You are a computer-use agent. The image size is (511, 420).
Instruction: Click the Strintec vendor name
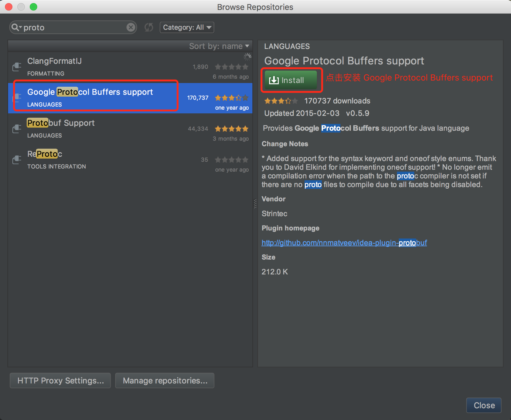click(274, 214)
